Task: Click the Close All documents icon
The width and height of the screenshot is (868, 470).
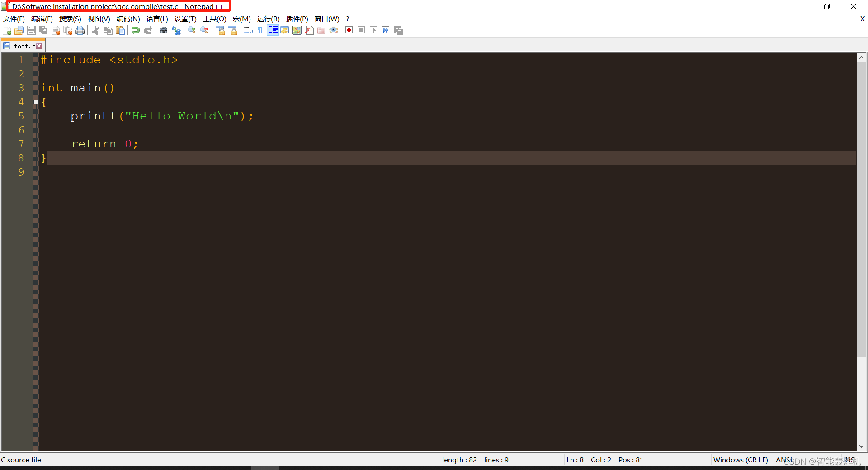Action: (68, 30)
